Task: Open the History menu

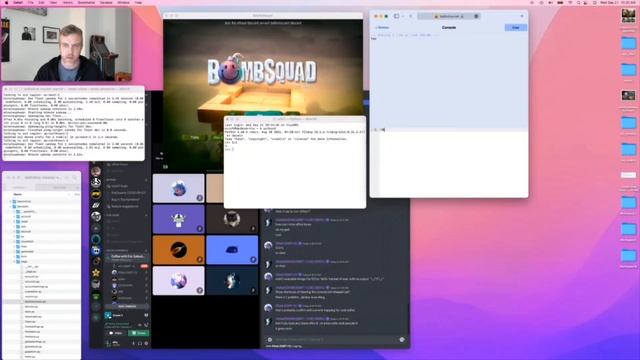Action: [x=68, y=2]
